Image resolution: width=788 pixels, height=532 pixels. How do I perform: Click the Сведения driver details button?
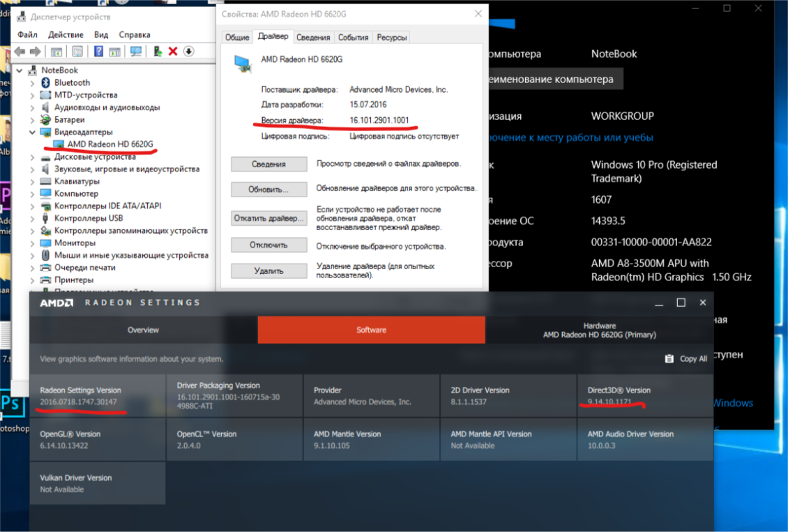(269, 164)
